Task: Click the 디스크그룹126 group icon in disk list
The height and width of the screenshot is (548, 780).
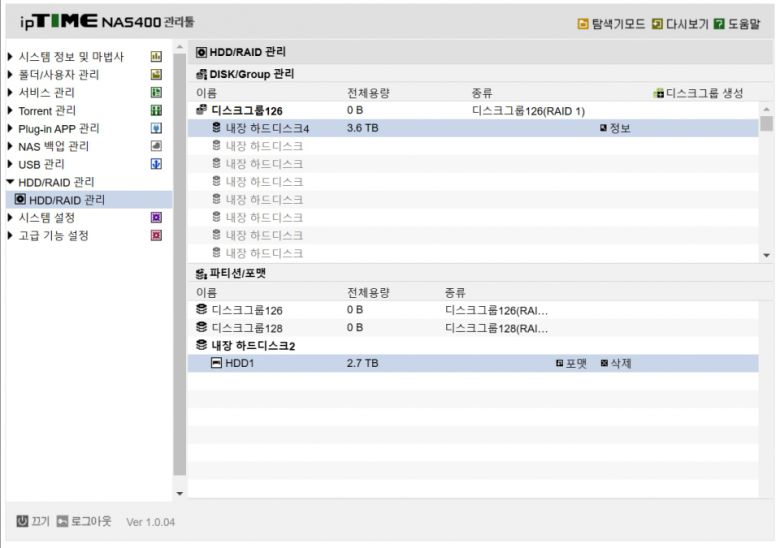Action: 201,110
